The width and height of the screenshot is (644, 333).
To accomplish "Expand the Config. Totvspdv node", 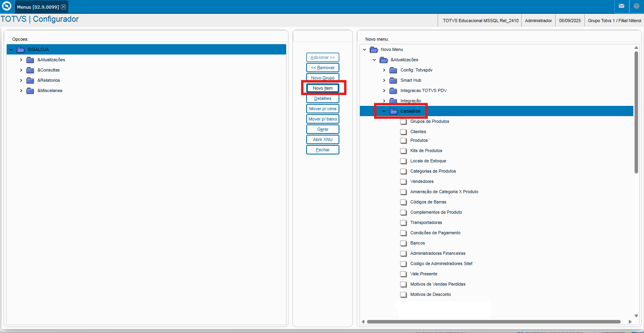I will (384, 70).
